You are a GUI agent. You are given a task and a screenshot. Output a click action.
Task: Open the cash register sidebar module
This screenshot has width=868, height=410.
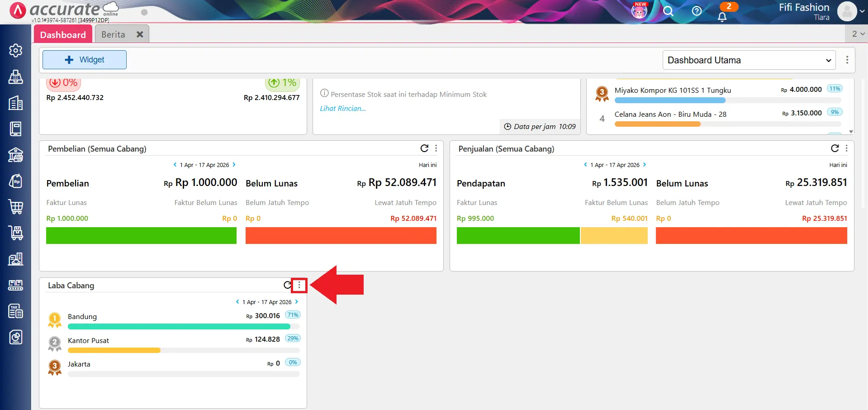click(16, 76)
